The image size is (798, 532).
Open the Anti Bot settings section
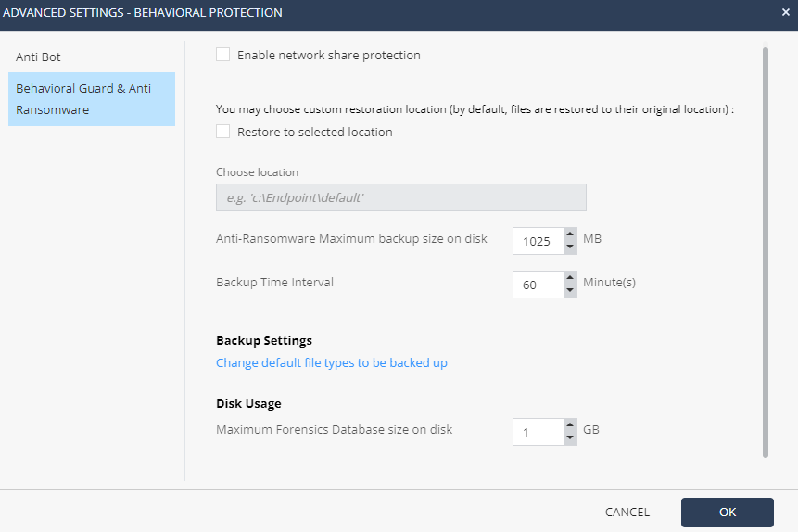38,57
